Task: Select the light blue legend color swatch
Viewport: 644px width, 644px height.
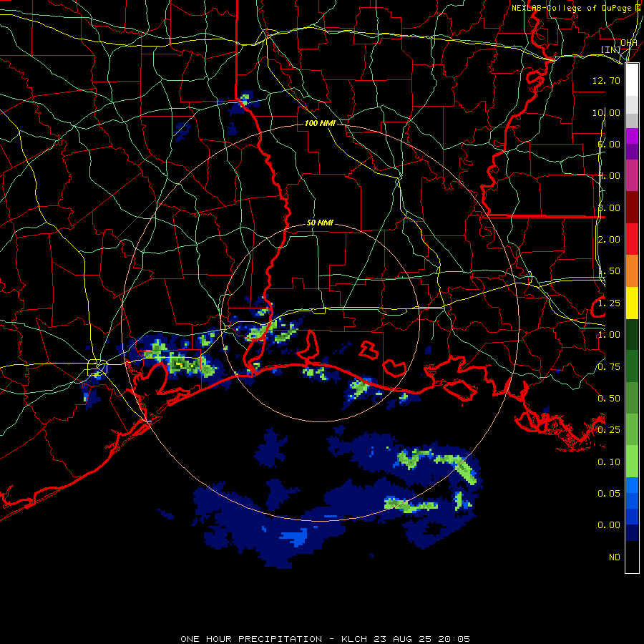Action: (x=632, y=485)
